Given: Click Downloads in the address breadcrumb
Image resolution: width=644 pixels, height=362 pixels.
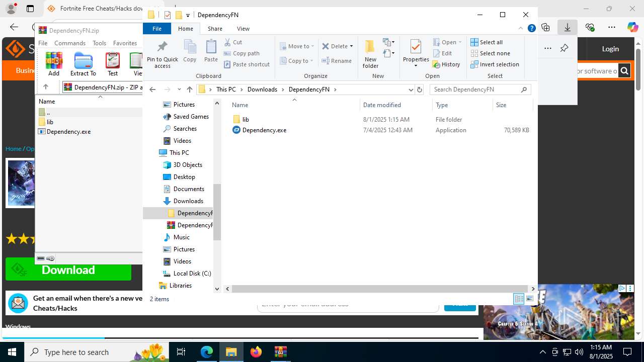Looking at the screenshot, I should (262, 89).
